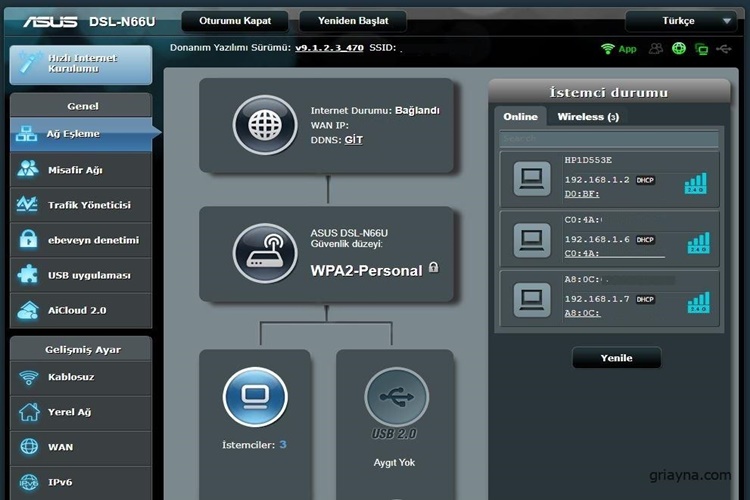Click guest network users status icon
750x500 pixels.
tap(656, 48)
